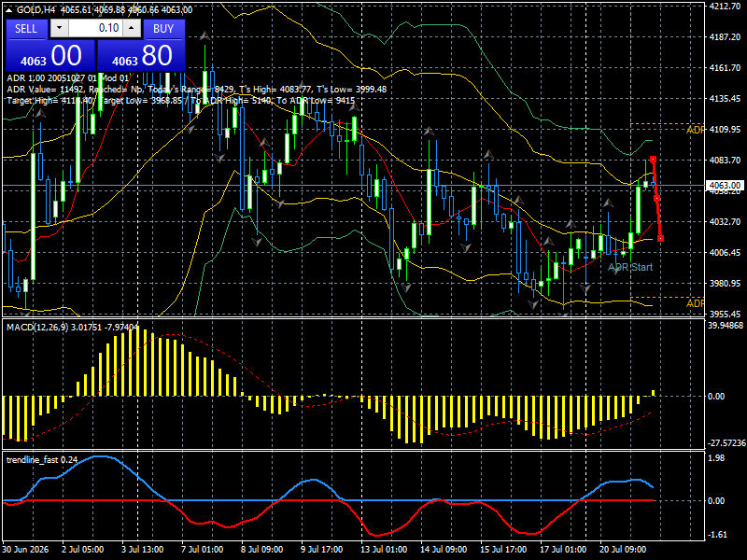
Task: Click the SELL button
Action: click(26, 29)
